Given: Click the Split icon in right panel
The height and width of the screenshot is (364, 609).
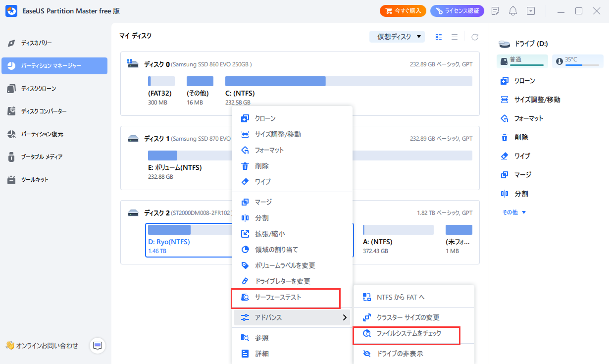Looking at the screenshot, I should 505,194.
